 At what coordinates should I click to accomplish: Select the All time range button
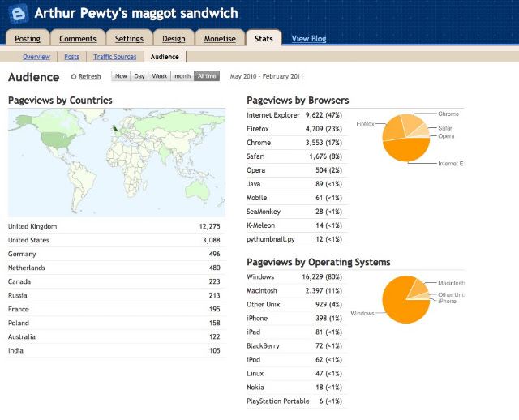[x=207, y=76]
